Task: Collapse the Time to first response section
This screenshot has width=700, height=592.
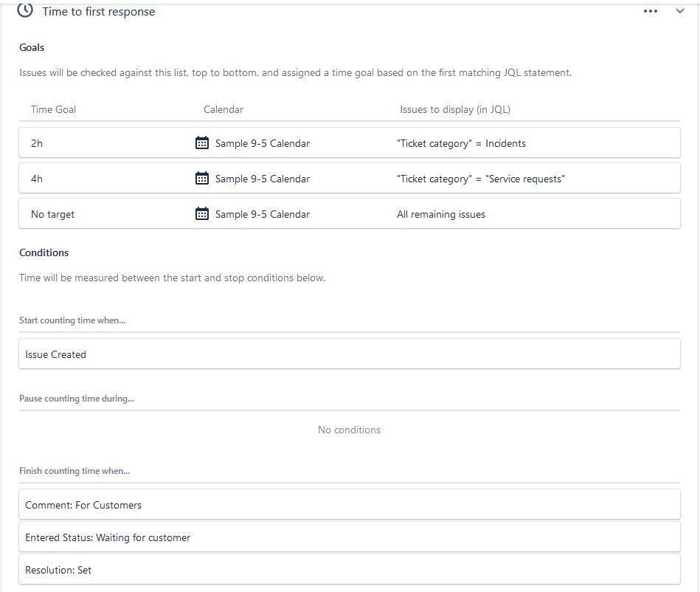Action: click(x=680, y=12)
